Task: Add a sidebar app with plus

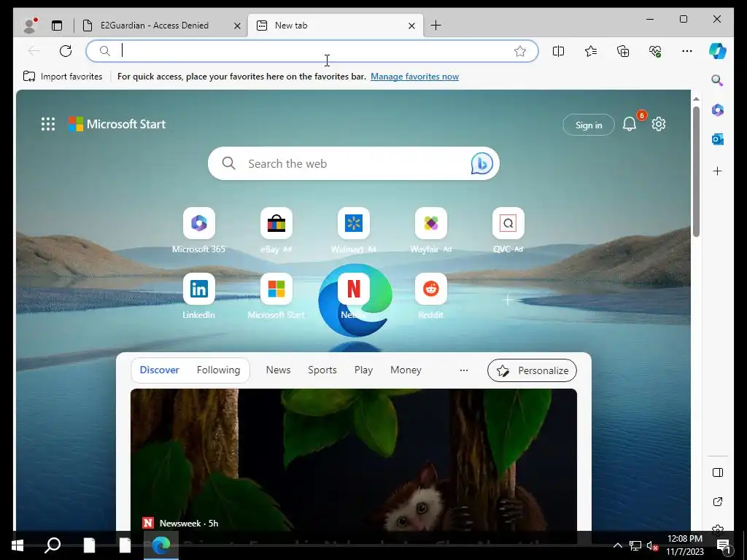Action: [718, 171]
